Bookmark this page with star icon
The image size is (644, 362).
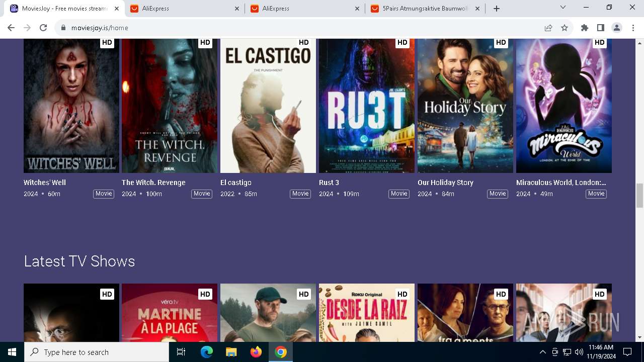(x=565, y=28)
